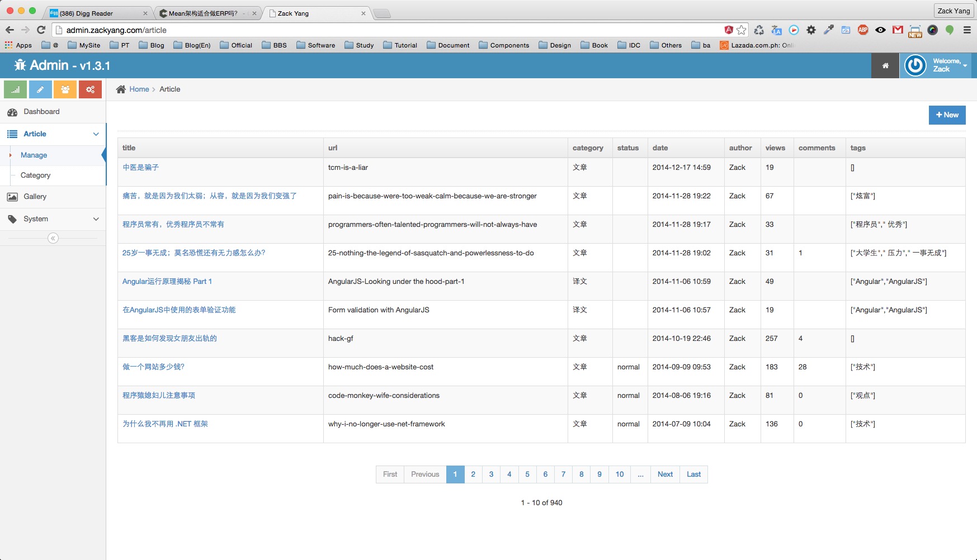Click the Dashboard gauge icon in sidebar
This screenshot has height=560, width=977.
tap(12, 112)
